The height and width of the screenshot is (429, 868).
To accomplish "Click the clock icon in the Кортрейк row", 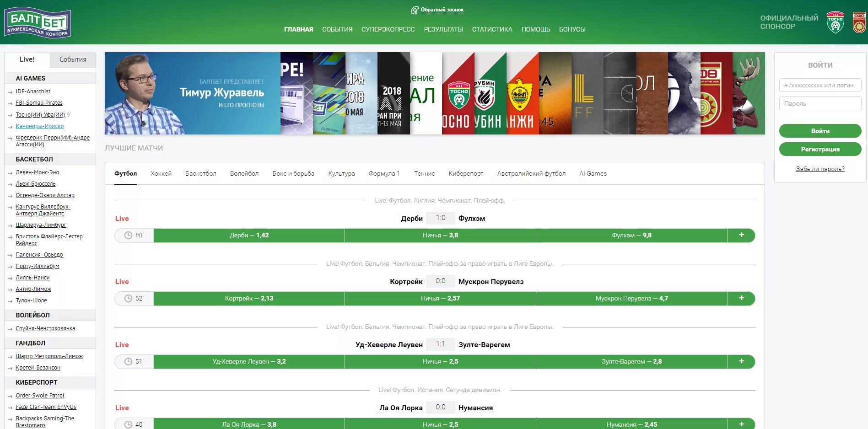I will pos(129,298).
